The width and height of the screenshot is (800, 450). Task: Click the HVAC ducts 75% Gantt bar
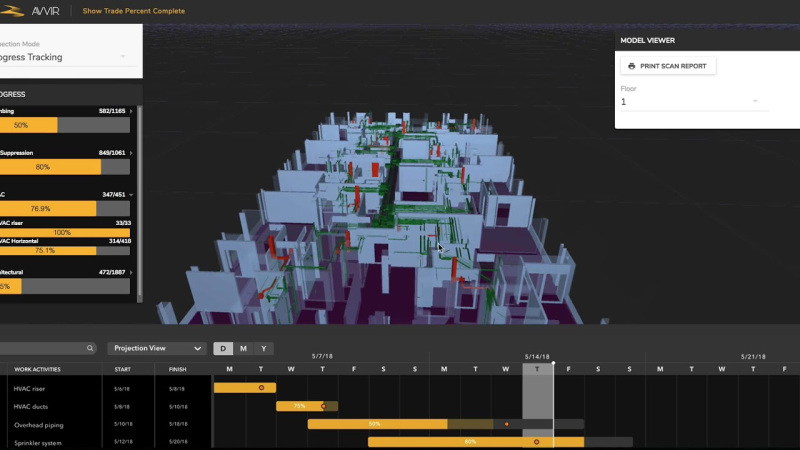click(307, 406)
